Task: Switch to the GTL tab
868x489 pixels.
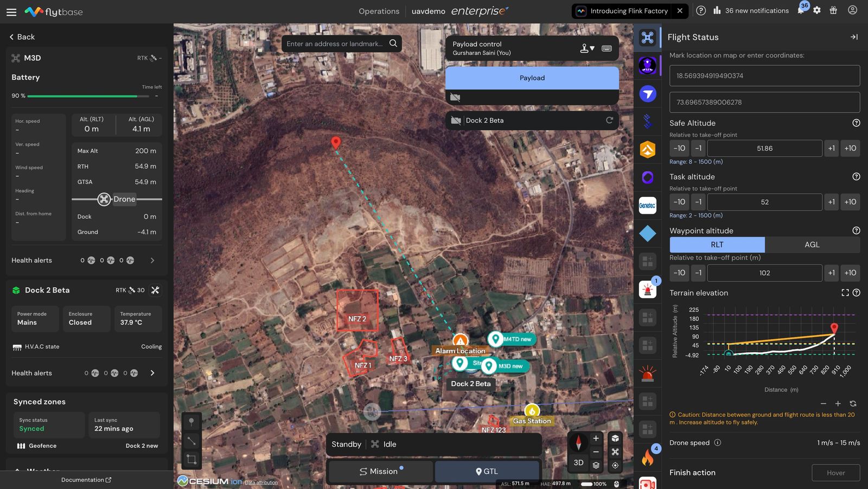Action: [487, 471]
